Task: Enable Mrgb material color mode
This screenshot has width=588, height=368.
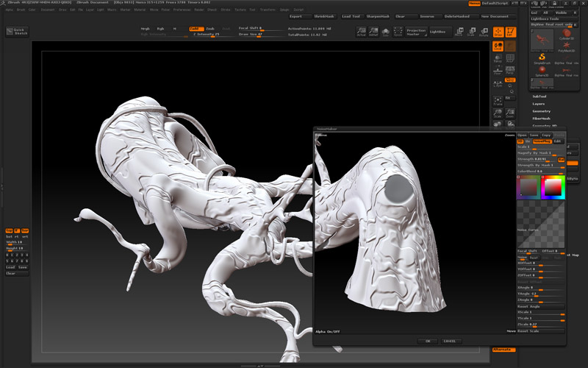Action: point(145,29)
